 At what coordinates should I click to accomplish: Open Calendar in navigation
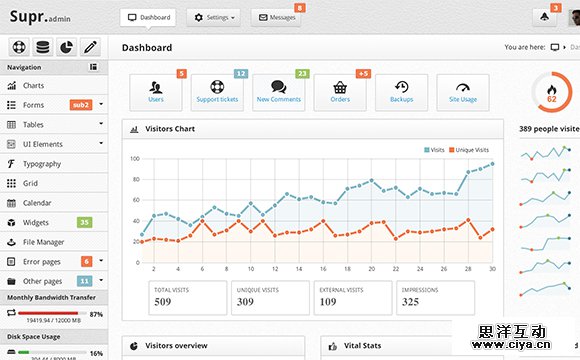(54, 203)
